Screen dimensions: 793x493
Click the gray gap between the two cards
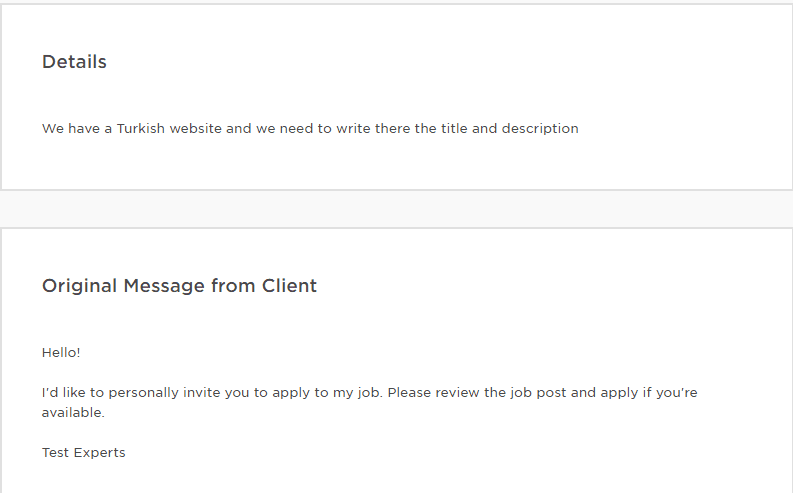(x=396, y=209)
